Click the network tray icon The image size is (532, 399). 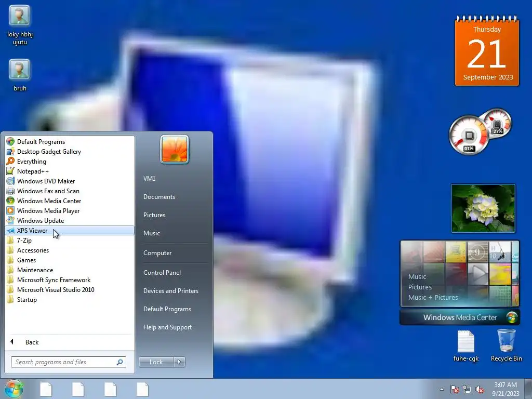coord(467,390)
